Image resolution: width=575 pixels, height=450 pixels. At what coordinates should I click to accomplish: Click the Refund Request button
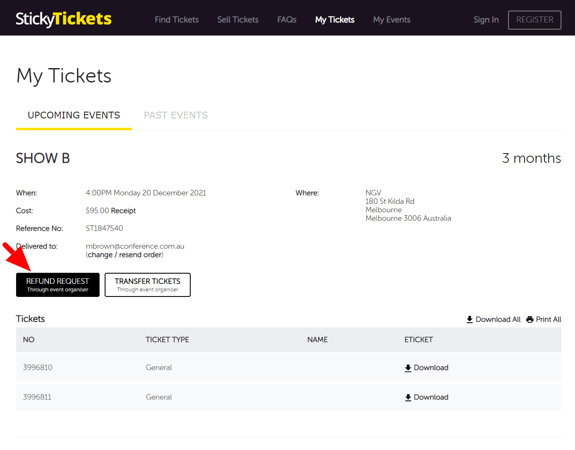(58, 285)
